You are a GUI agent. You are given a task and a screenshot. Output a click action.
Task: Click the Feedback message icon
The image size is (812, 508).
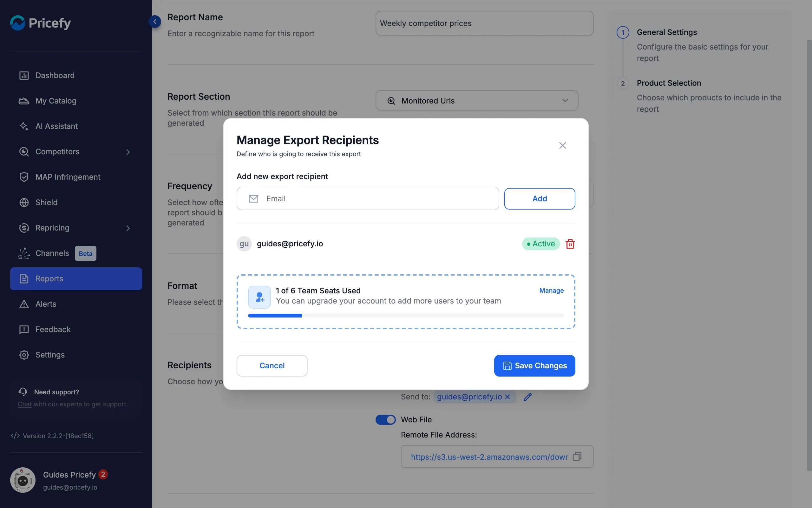[x=24, y=330]
